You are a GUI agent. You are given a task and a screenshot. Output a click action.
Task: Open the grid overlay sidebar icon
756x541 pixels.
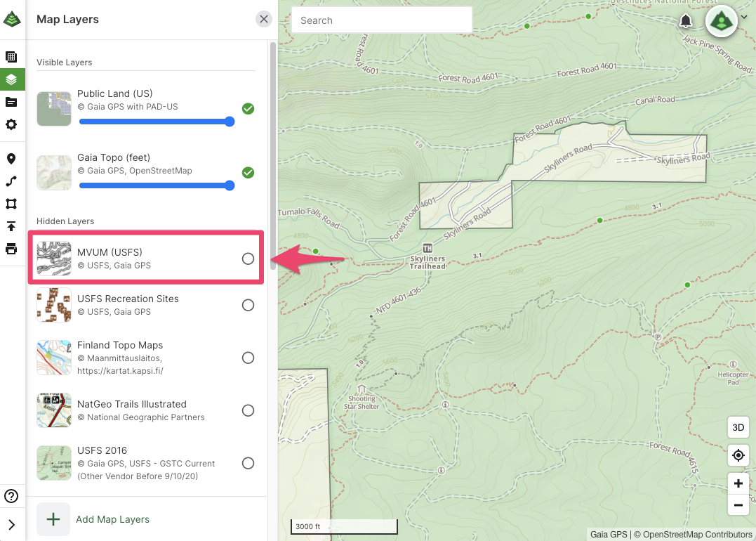pos(11,57)
